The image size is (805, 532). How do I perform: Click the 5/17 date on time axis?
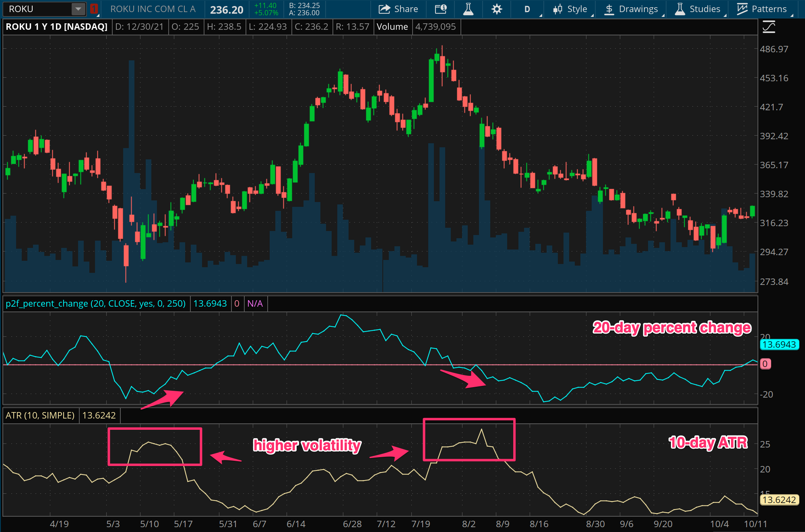tap(183, 524)
